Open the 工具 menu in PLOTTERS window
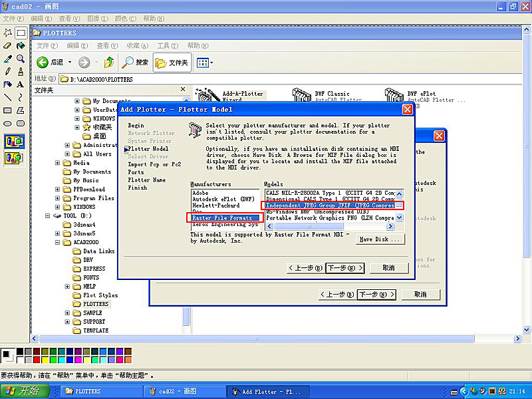Image resolution: width=532 pixels, height=399 pixels. pos(168,45)
